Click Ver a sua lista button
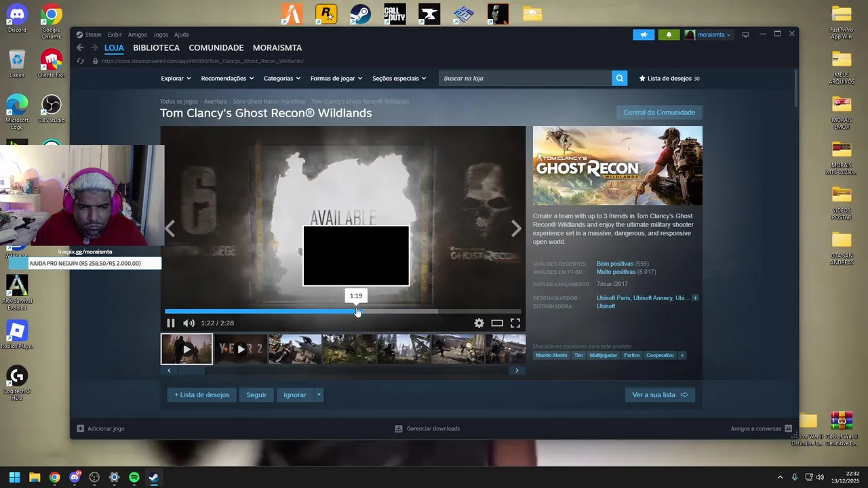The width and height of the screenshot is (868, 488). pos(660,394)
